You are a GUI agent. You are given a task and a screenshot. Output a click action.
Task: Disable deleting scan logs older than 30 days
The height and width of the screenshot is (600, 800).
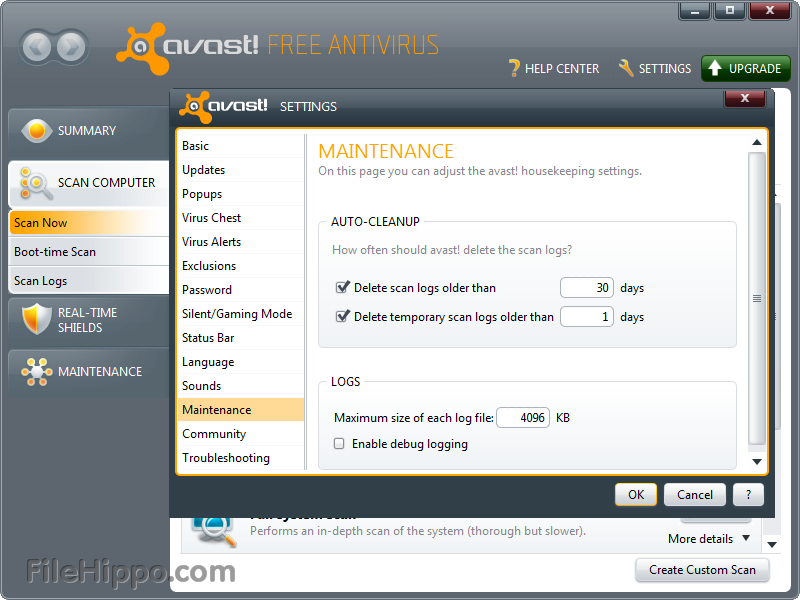click(342, 287)
